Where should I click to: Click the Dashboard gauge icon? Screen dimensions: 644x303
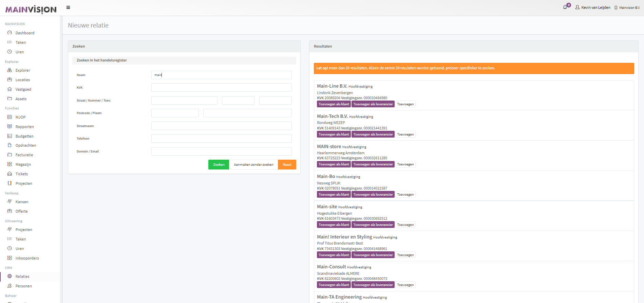(x=10, y=33)
